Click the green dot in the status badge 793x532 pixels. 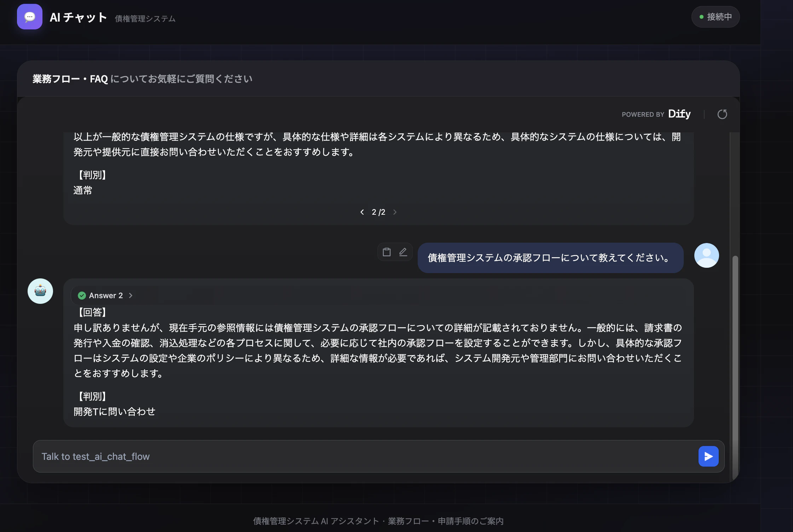(701, 16)
